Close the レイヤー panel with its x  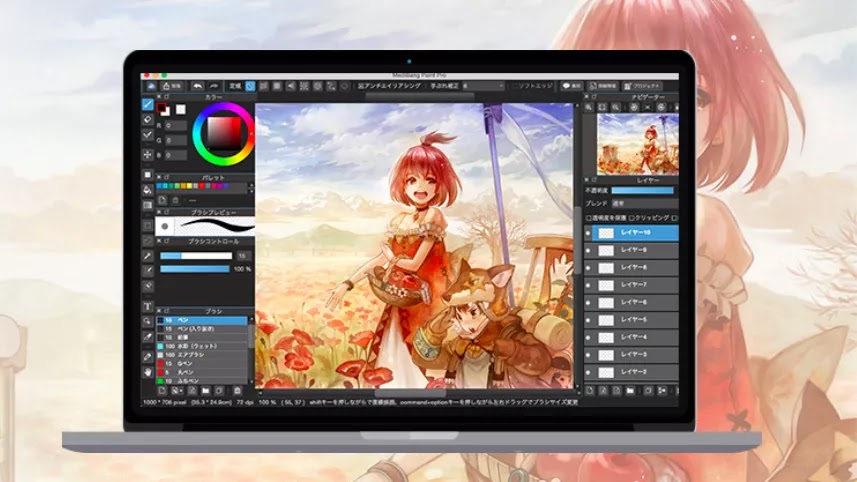(587, 180)
